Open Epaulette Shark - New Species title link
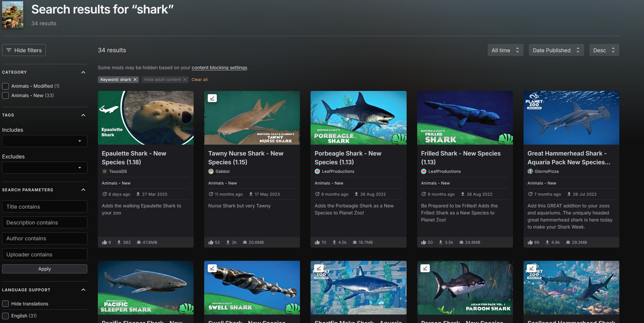The width and height of the screenshot is (644, 323). pos(134,158)
